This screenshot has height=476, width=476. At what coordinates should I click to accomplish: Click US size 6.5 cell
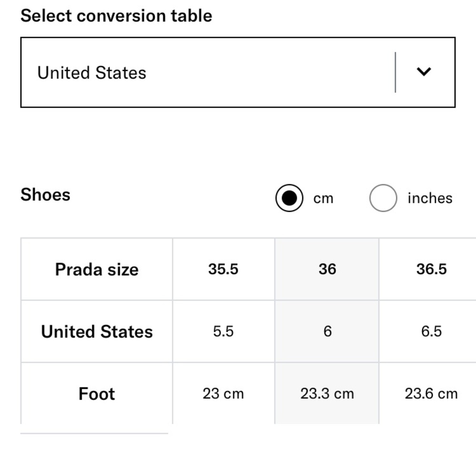pyautogui.click(x=428, y=331)
